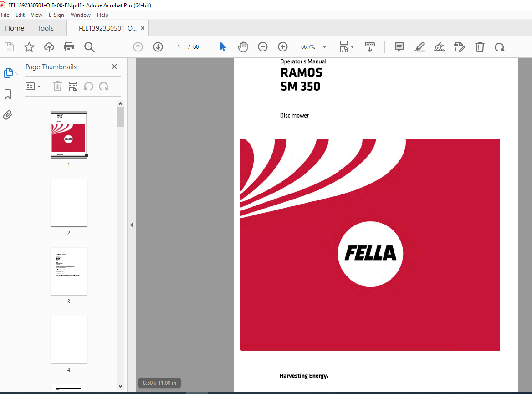Rotate counterclockwise in thumbnails panel
Screen dimensions: 532x394
tap(88, 86)
